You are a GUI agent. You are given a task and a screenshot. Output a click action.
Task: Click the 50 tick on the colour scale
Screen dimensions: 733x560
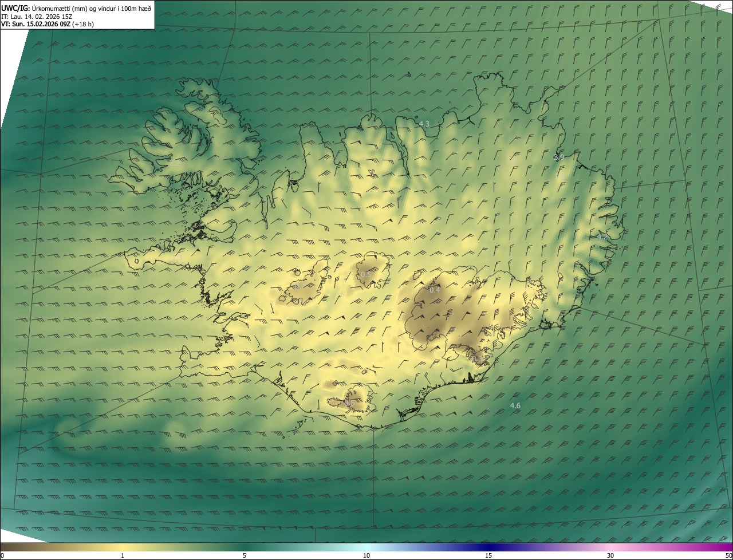tap(728, 555)
